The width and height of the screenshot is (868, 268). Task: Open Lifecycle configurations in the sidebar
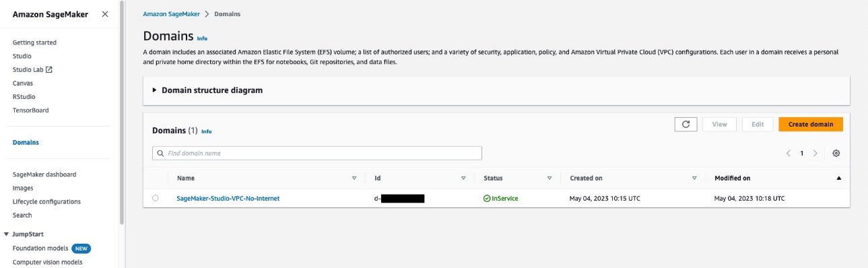46,201
